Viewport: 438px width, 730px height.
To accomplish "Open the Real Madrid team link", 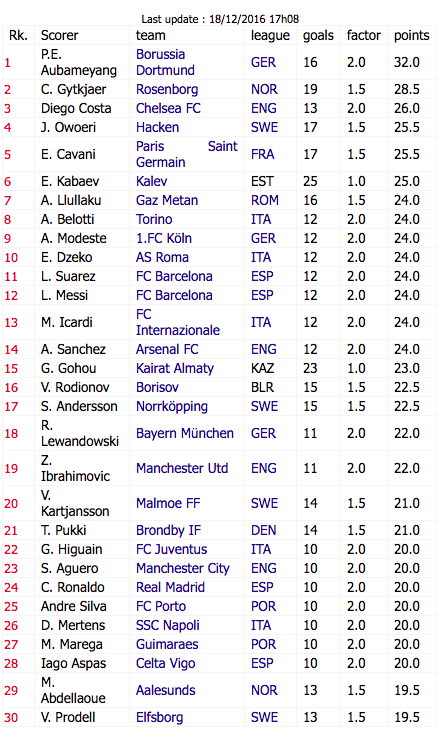I will tap(170, 588).
